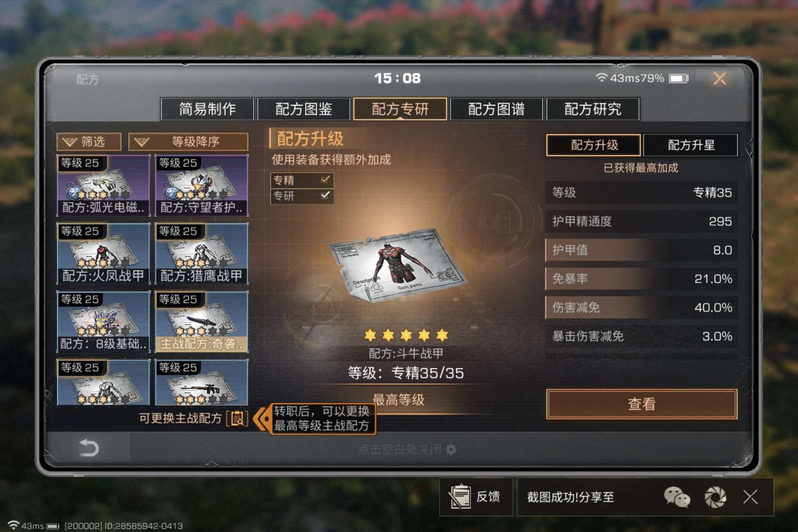The image size is (798, 532).
Task: Toggle the 专研 checkbox
Action: click(325, 195)
